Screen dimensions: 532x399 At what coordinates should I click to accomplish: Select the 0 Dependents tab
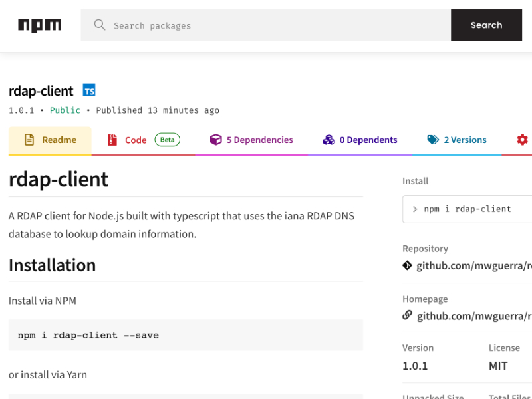(x=360, y=140)
